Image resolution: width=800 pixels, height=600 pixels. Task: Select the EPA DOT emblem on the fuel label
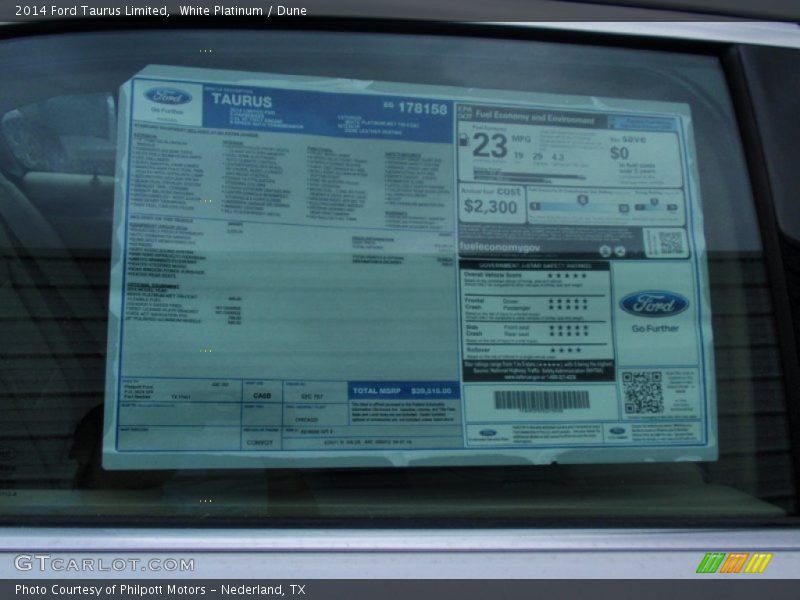pyautogui.click(x=466, y=114)
